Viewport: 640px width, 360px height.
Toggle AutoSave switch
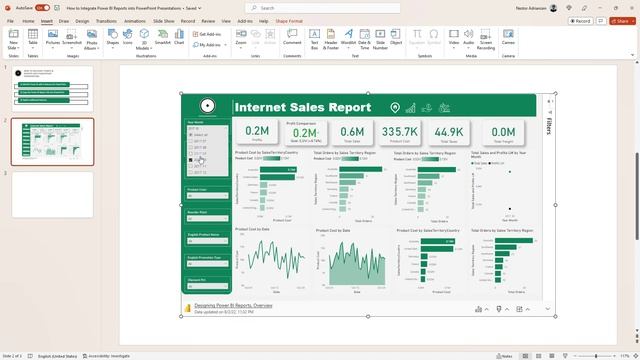tap(42, 8)
